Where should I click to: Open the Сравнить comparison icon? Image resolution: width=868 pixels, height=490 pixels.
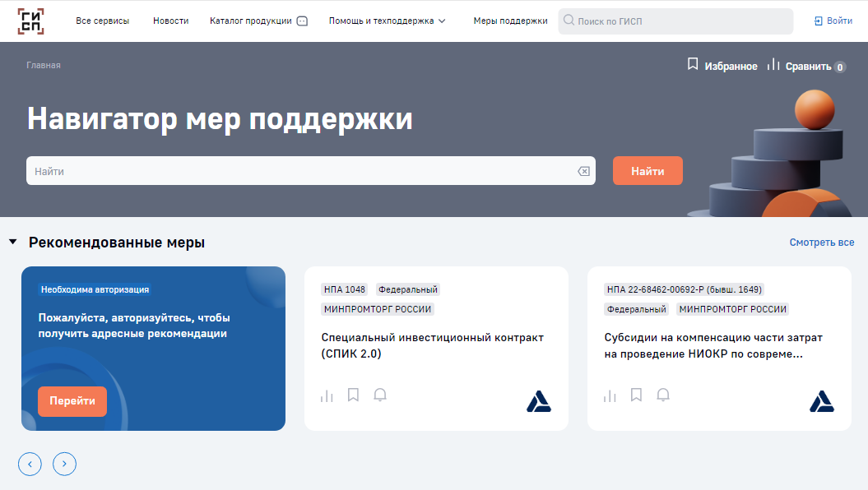point(774,65)
